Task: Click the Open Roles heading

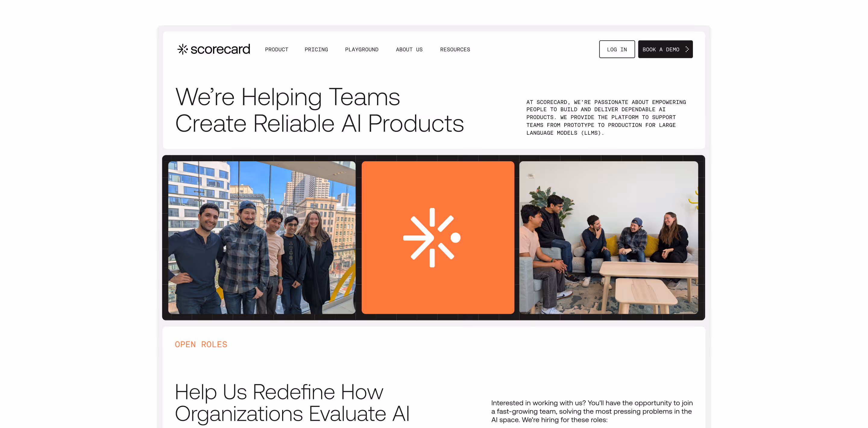Action: [x=201, y=344]
